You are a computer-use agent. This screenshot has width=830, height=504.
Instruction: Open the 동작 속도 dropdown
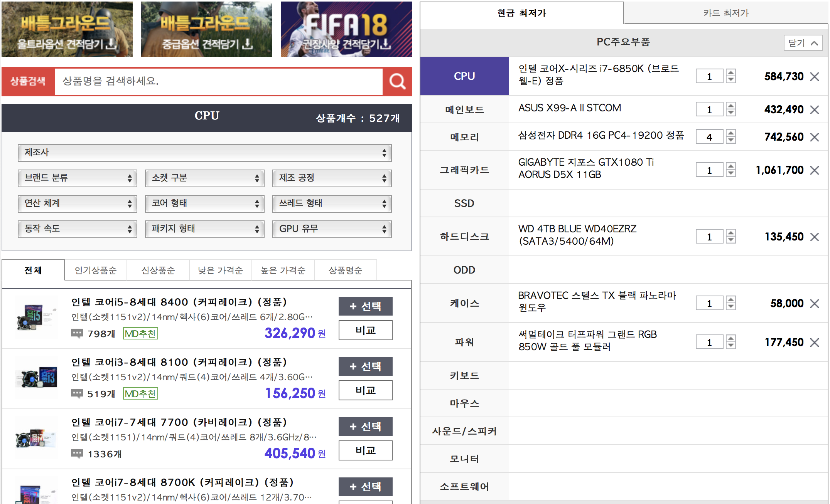pos(78,229)
